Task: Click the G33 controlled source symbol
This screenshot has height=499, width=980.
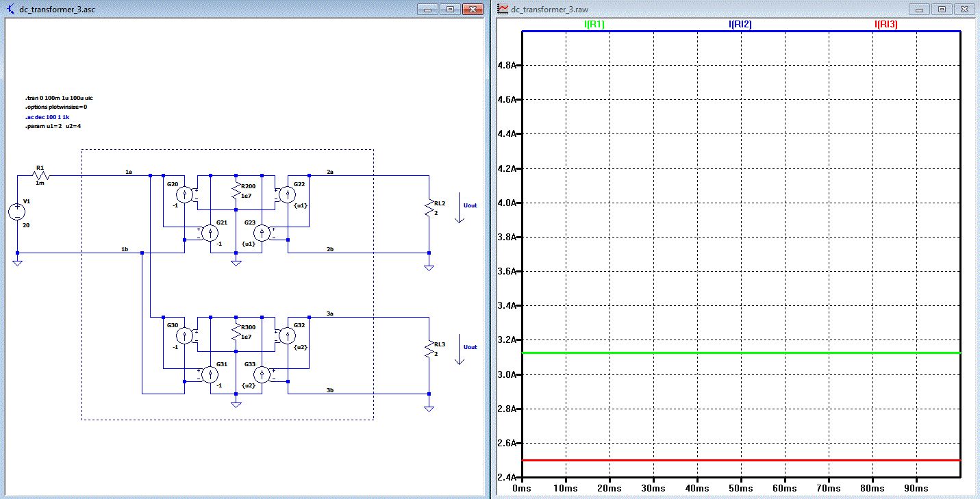Action: (x=261, y=374)
